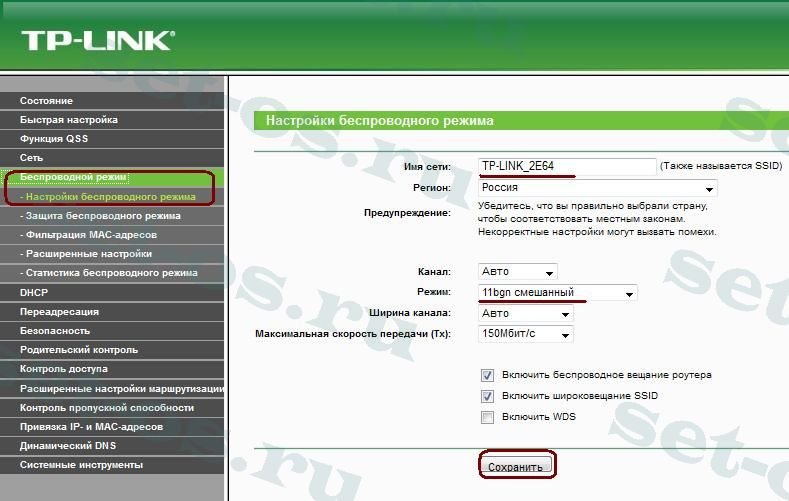Open the Режим dropdown 11bgn смешанный
The height and width of the screenshot is (501, 789).
pyautogui.click(x=557, y=293)
